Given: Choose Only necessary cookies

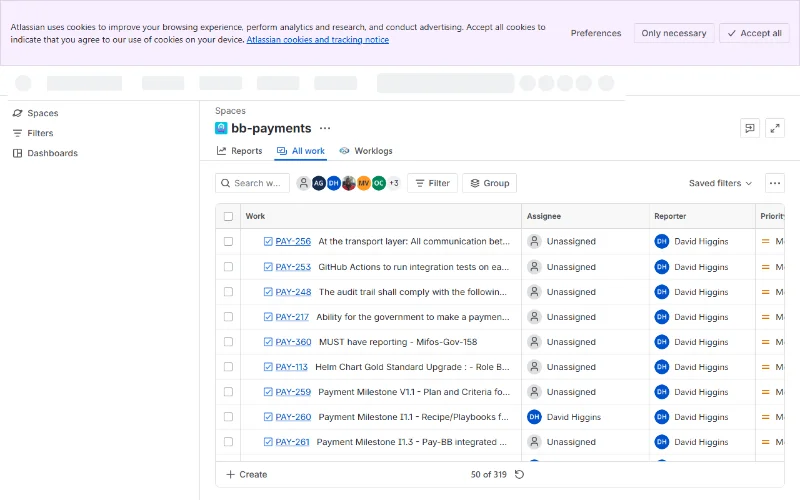Looking at the screenshot, I should click(673, 33).
